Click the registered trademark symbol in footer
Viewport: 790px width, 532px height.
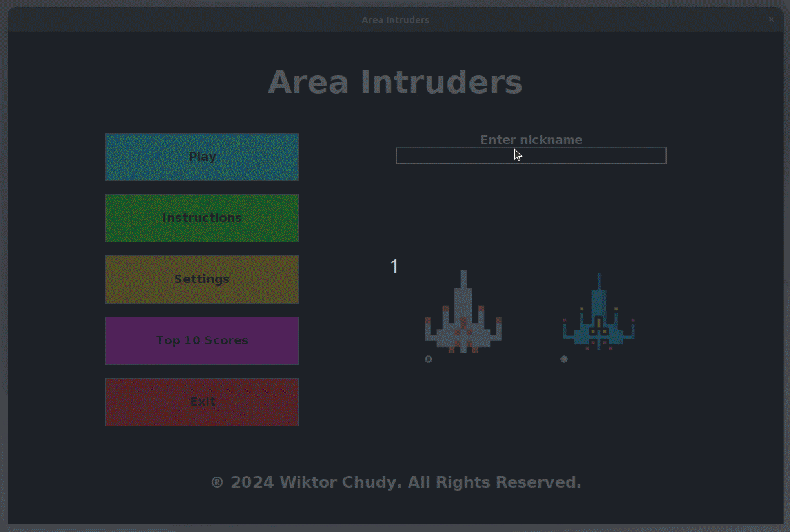tap(218, 482)
